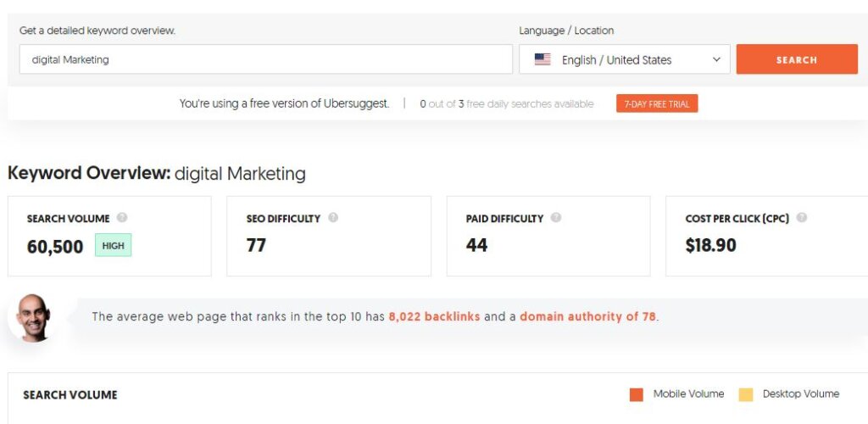
Task: Focus the keyword input with digital Marketing
Action: point(265,59)
